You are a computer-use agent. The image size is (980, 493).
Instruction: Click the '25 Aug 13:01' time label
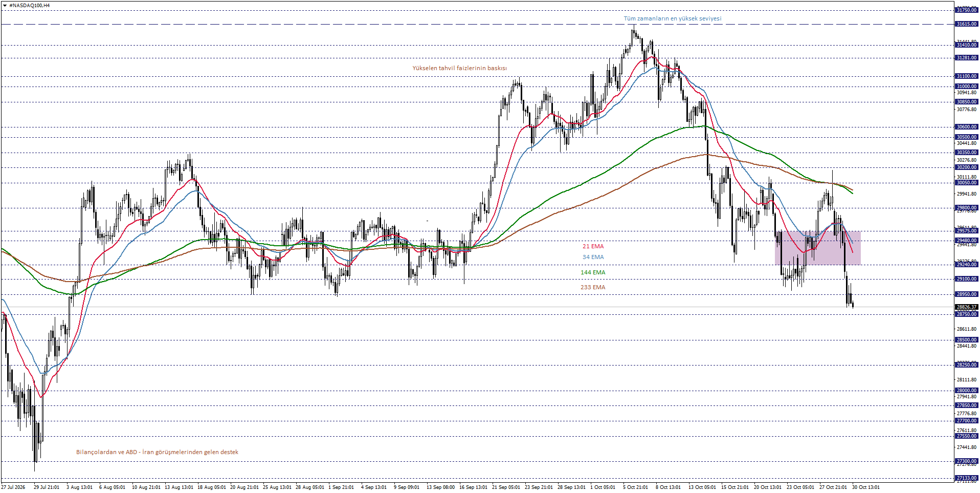[x=277, y=487]
